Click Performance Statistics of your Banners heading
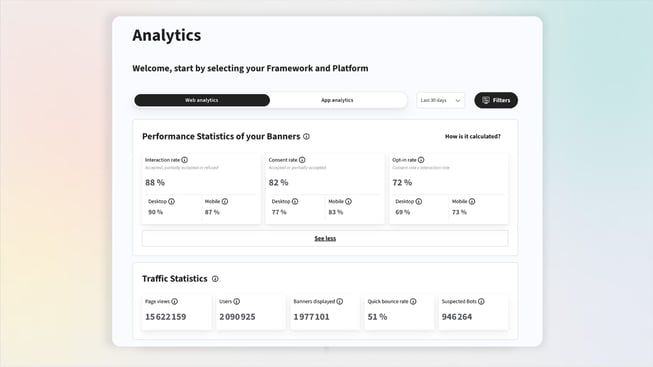The height and width of the screenshot is (367, 653). click(221, 137)
